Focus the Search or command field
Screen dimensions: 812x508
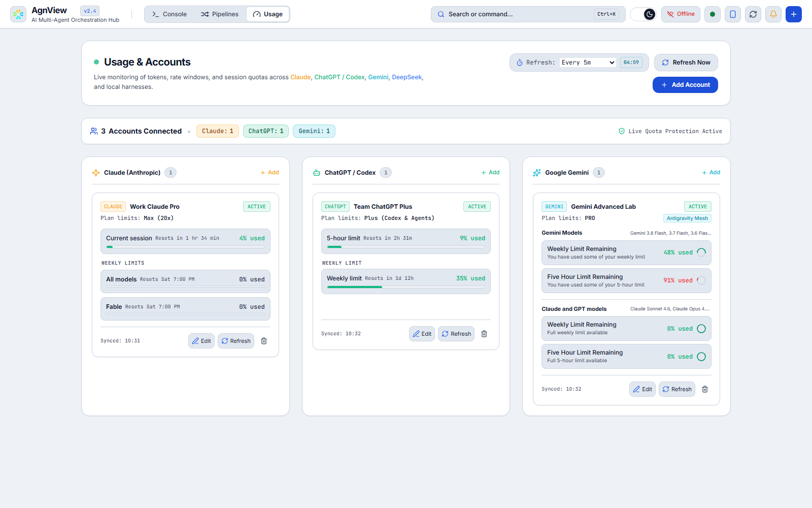click(x=528, y=14)
